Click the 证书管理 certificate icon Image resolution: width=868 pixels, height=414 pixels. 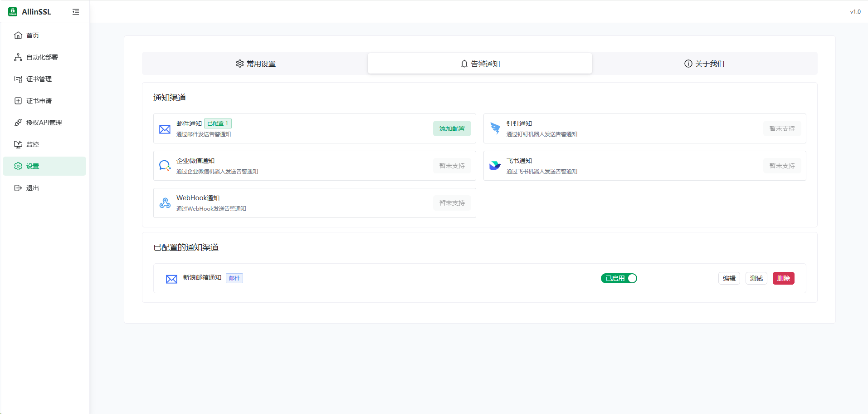[x=18, y=79]
